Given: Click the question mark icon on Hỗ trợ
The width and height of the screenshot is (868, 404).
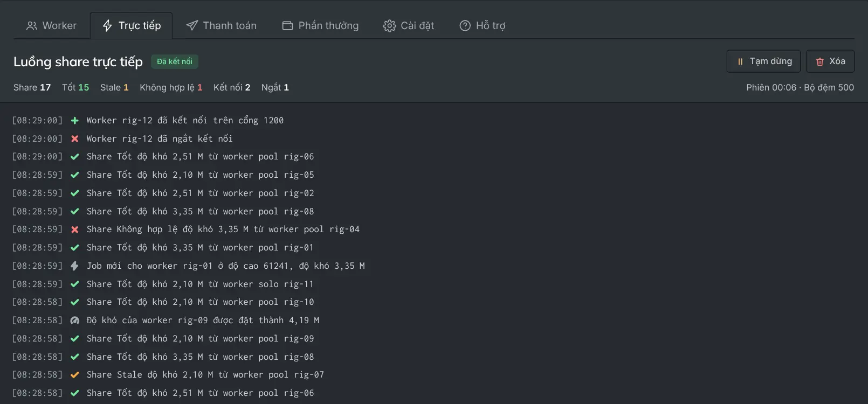Looking at the screenshot, I should point(465,26).
